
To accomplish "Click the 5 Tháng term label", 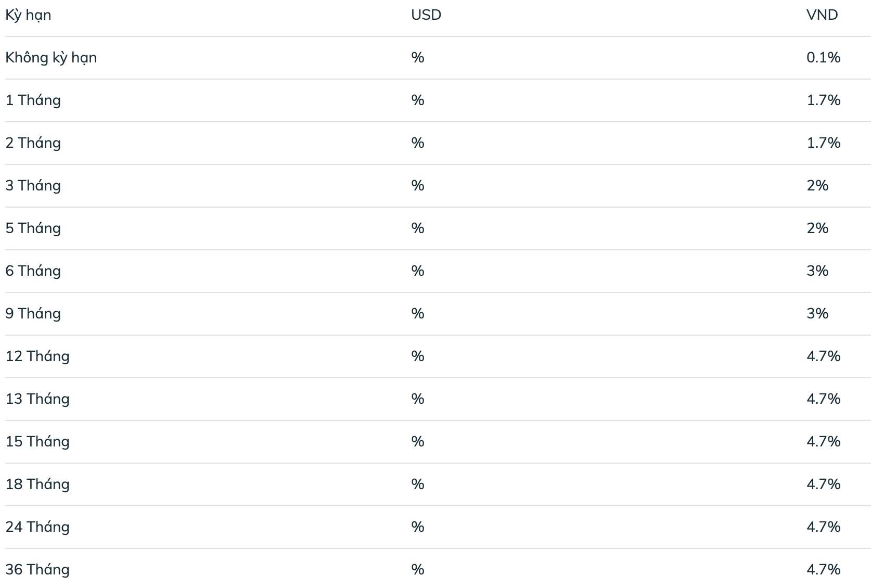I will point(33,228).
